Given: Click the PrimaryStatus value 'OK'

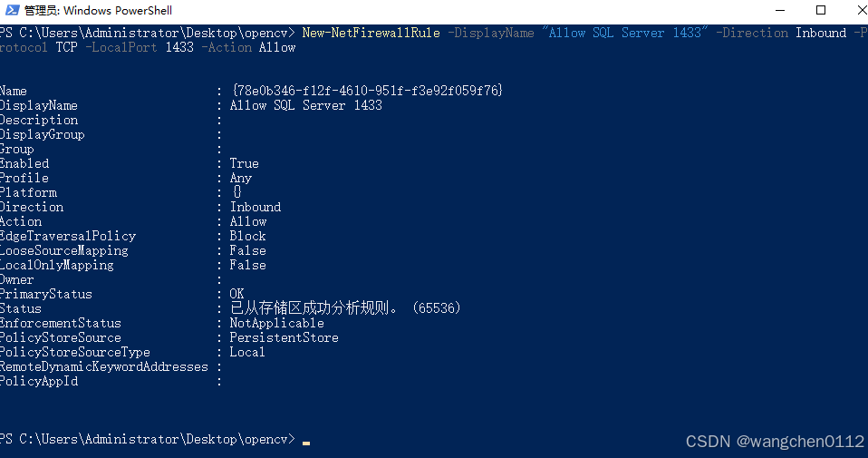Looking at the screenshot, I should 236,294.
